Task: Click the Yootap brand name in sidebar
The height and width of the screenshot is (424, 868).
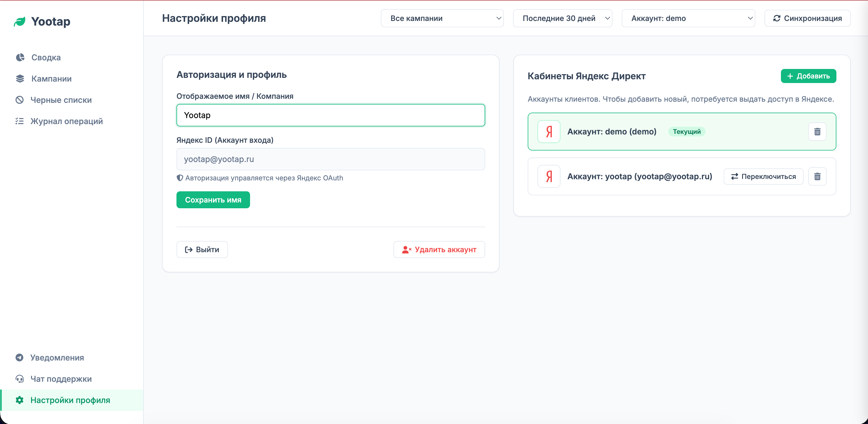Action: [x=51, y=22]
